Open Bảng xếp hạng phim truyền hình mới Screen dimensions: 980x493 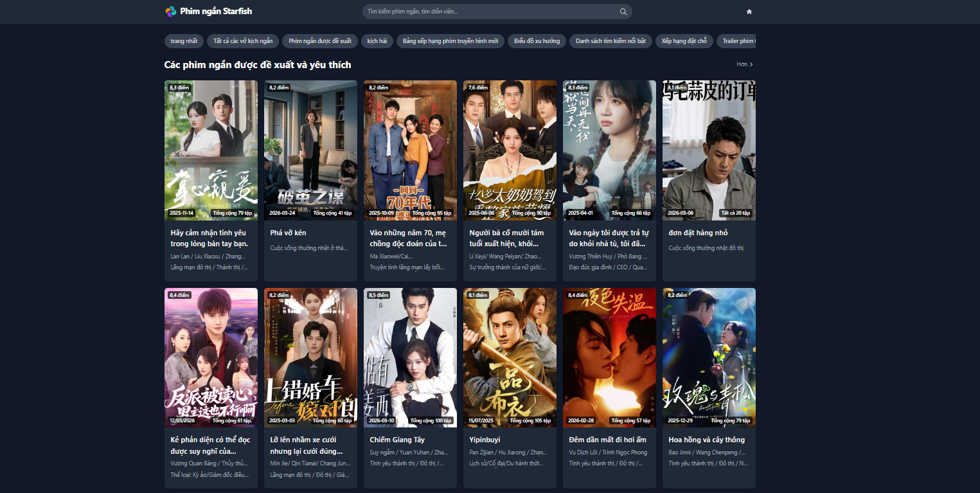click(x=450, y=41)
